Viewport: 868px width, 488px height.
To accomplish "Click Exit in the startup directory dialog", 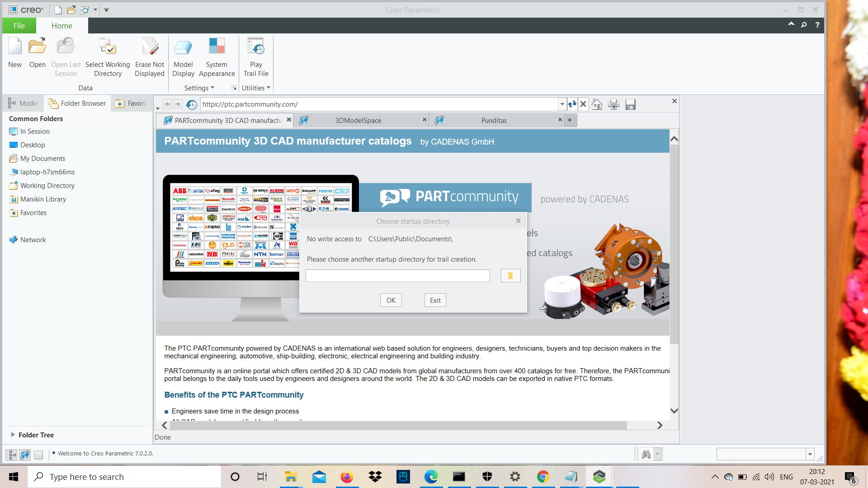I will point(434,300).
